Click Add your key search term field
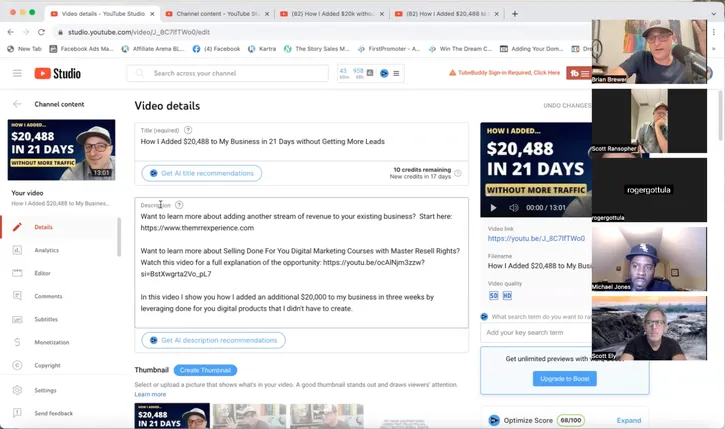 (x=536, y=332)
